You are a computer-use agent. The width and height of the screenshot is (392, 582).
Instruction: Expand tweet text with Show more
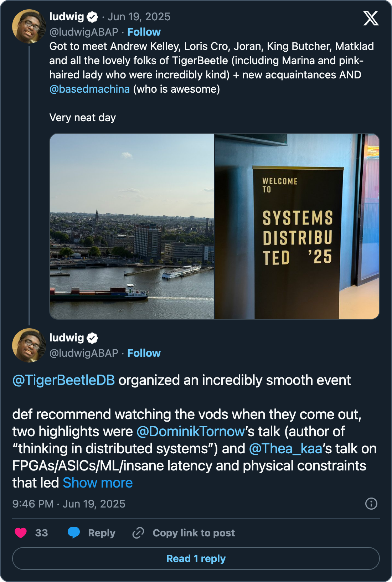pos(98,483)
